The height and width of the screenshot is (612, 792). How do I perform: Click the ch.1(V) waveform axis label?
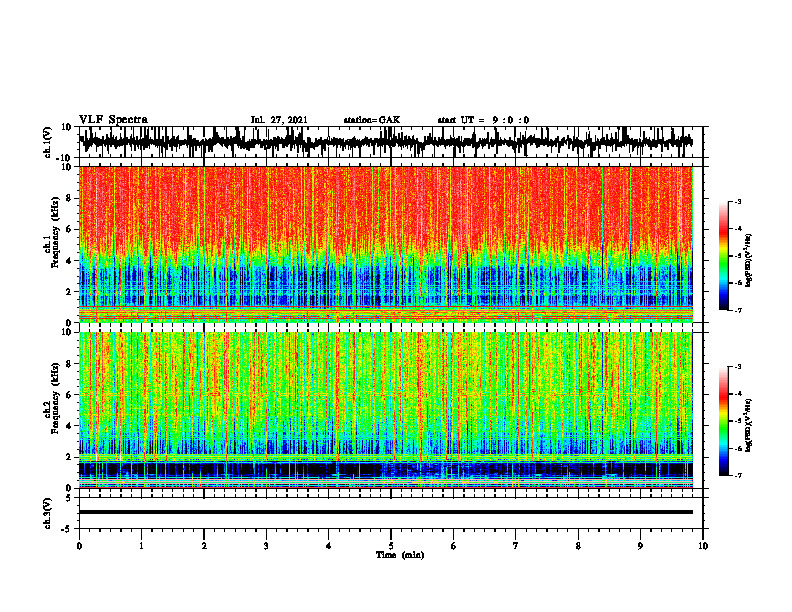click(48, 142)
